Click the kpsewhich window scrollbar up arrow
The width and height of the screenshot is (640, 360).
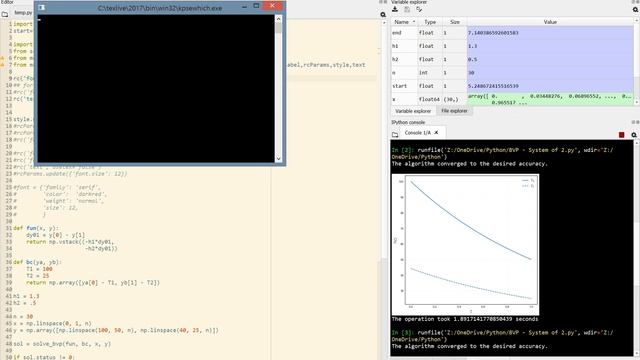[278, 18]
